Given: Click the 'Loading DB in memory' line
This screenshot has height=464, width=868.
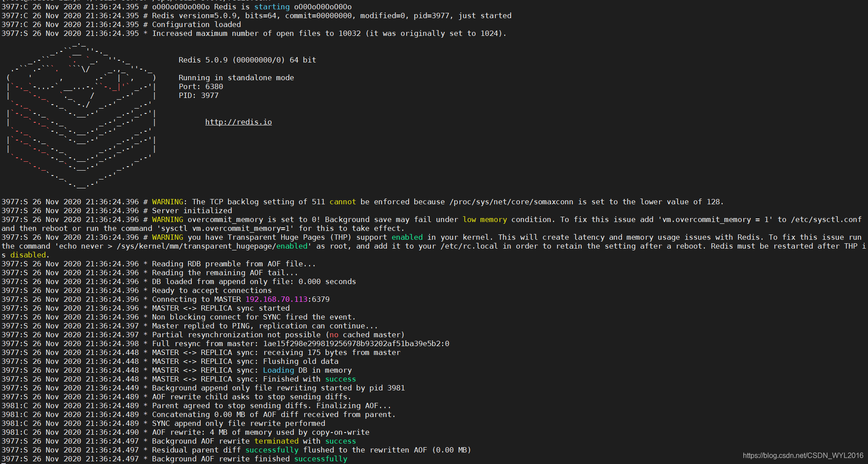Looking at the screenshot, I should (x=177, y=370).
